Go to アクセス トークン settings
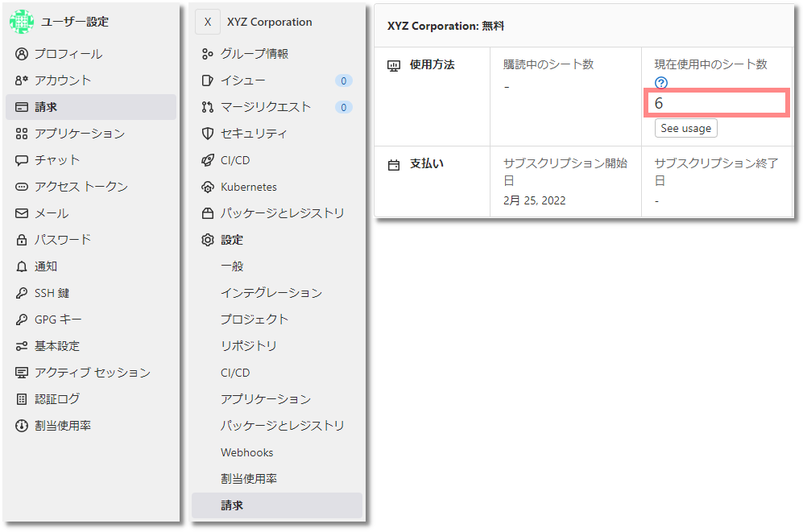Screen dimensions: 803x532 [91, 187]
